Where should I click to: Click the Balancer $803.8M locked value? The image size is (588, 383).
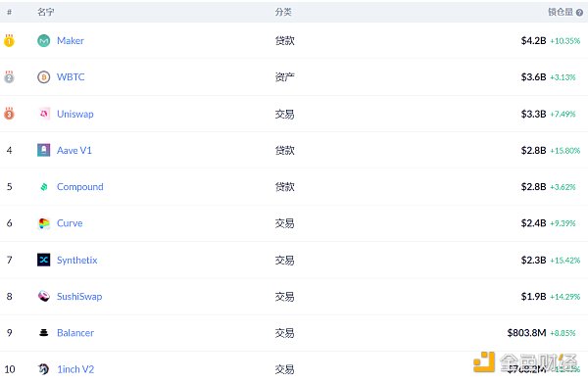(526, 333)
